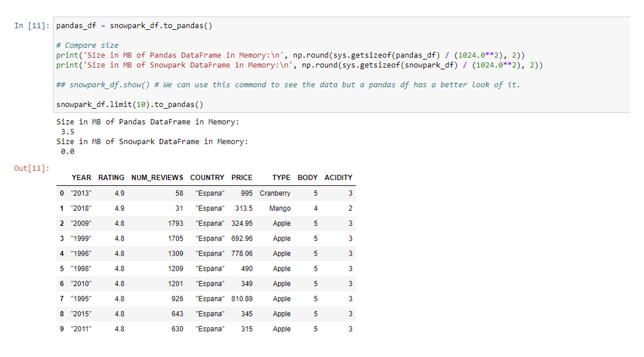Click the Cranberry type cell
Viewport: 644px width, 357px height.
tap(275, 193)
